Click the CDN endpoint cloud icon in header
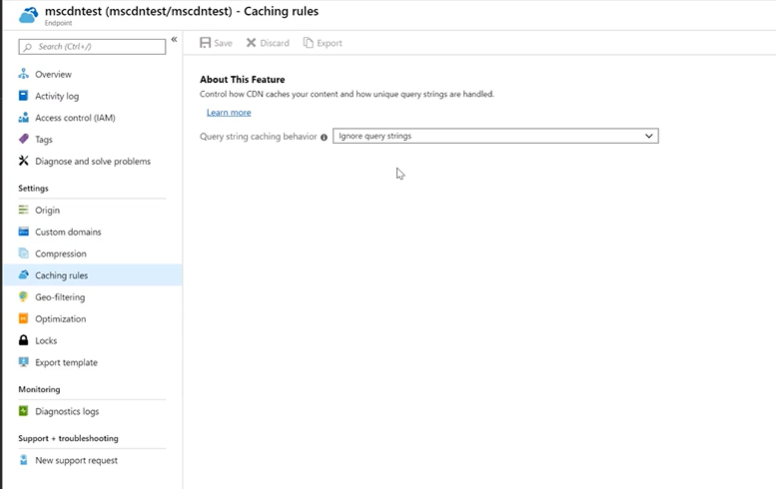Viewport: 776px width, 489px height. tap(28, 15)
